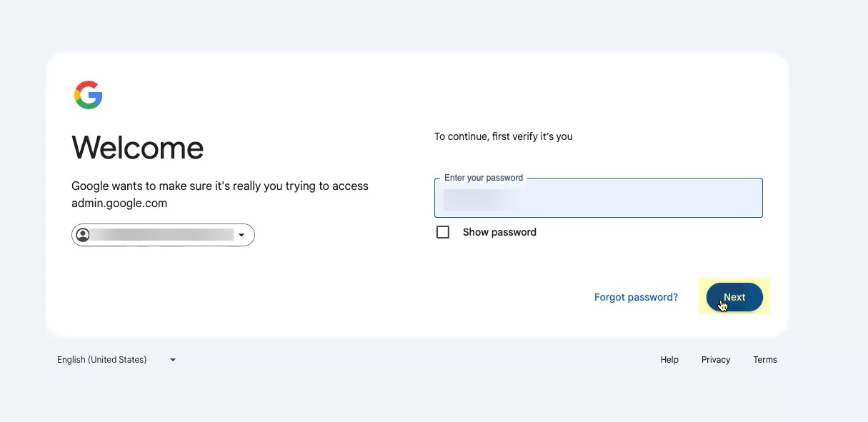Open the English (United States) language selector
This screenshot has height=422, width=868.
(102, 360)
